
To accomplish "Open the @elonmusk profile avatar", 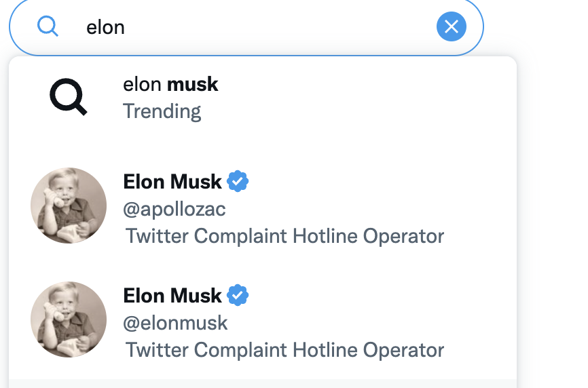I will [x=69, y=319].
